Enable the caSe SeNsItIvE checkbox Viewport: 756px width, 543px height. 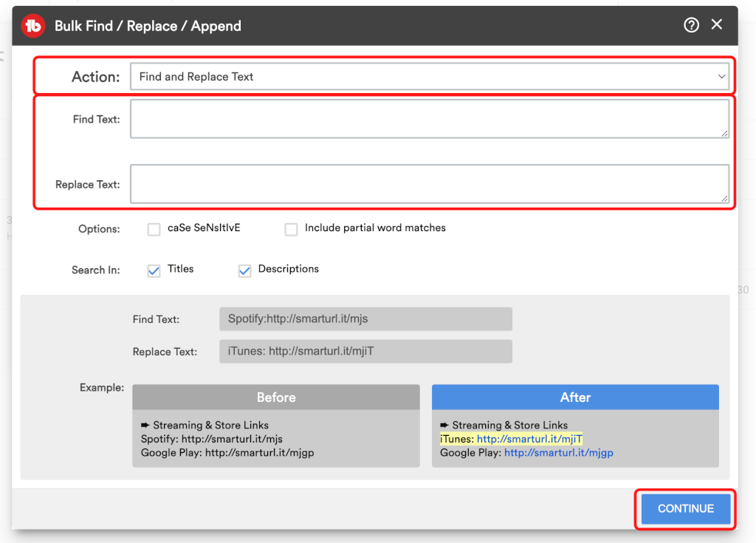coord(154,229)
